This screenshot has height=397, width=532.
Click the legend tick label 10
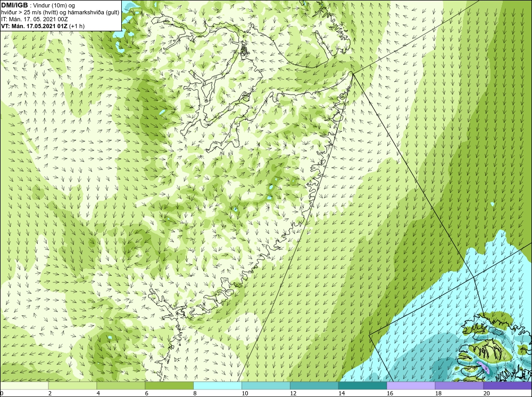245,393
